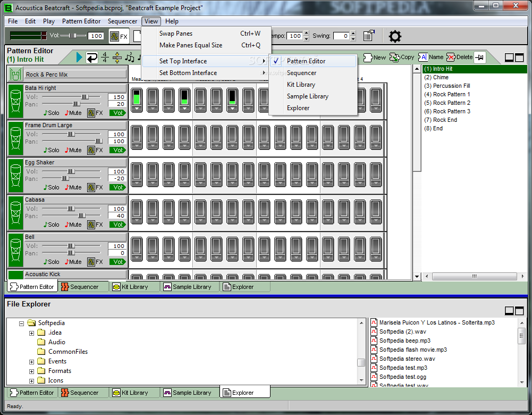Mute the Egg Shaker track
This screenshot has height=415, width=532.
(73, 187)
